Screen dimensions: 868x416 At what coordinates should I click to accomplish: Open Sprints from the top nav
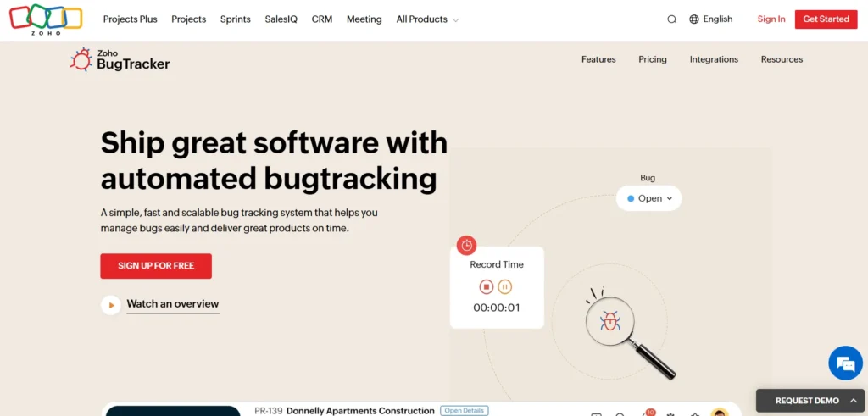(x=236, y=19)
